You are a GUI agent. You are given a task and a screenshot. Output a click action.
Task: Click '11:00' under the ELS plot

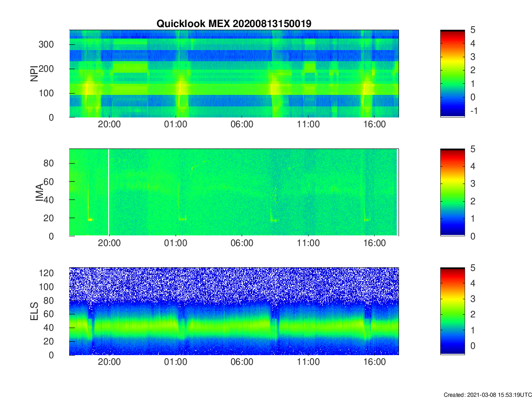[x=308, y=362]
